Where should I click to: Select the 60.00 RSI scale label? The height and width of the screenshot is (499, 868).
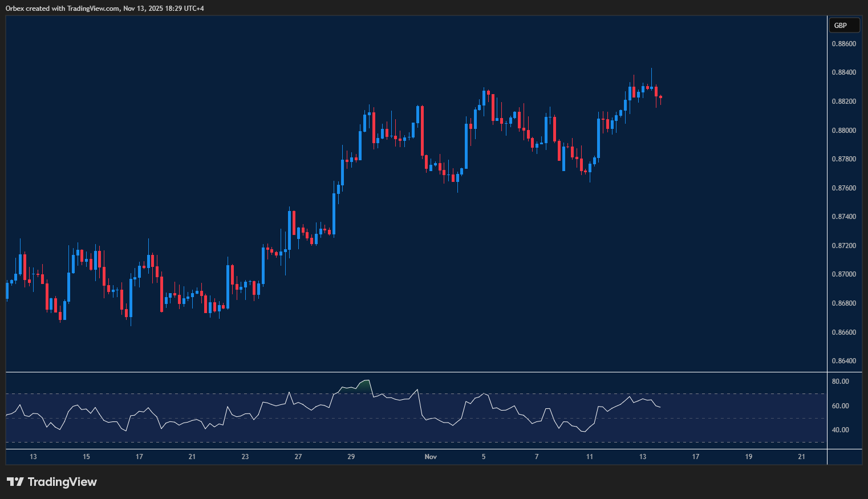coord(840,406)
